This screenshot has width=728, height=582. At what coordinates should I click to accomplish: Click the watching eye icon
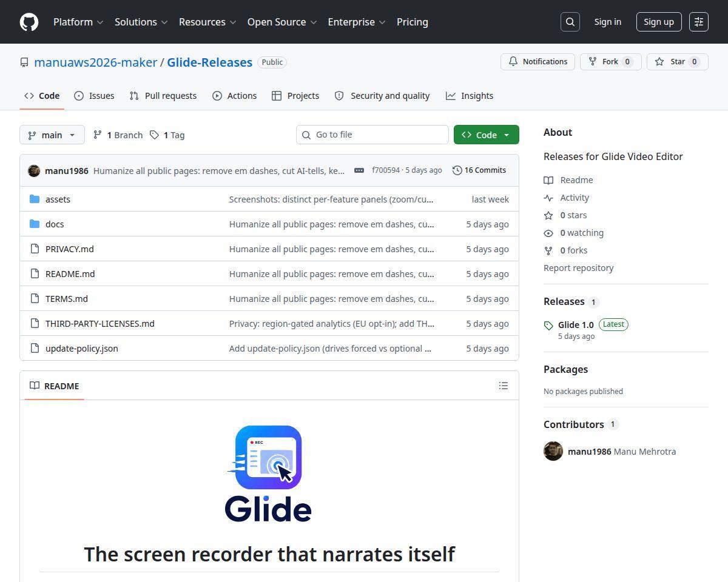point(548,233)
